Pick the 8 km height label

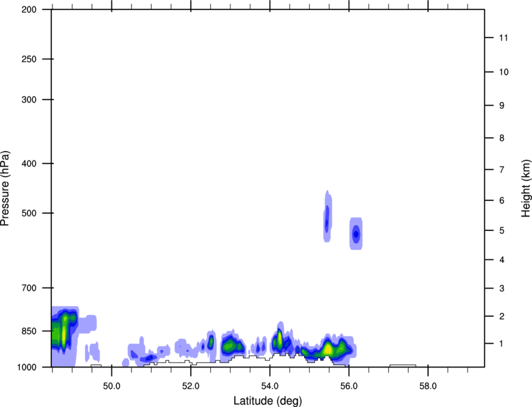coord(502,138)
